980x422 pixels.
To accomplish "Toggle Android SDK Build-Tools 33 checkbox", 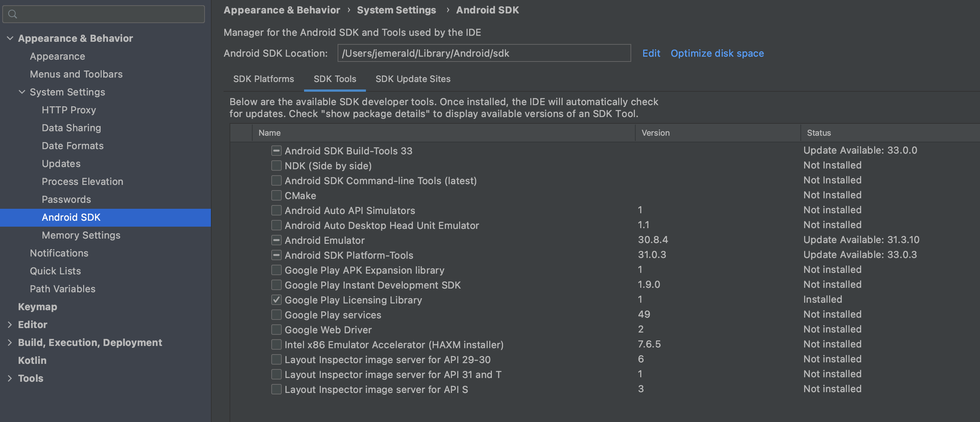I will coord(276,151).
